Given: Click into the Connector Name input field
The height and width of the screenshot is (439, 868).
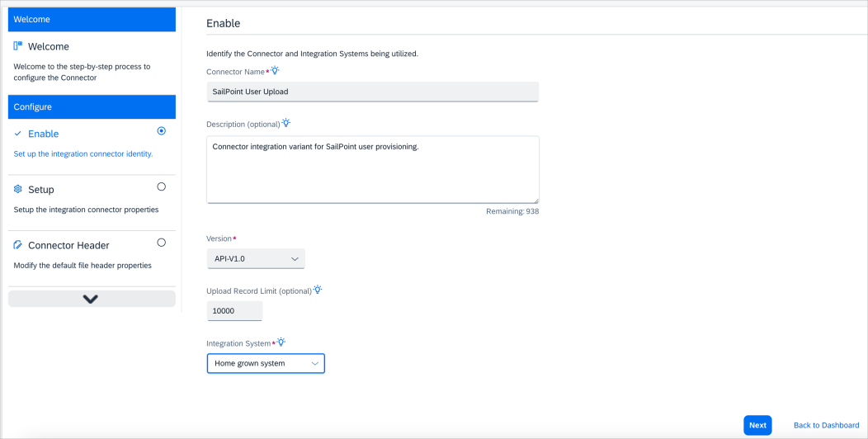Looking at the screenshot, I should (373, 92).
